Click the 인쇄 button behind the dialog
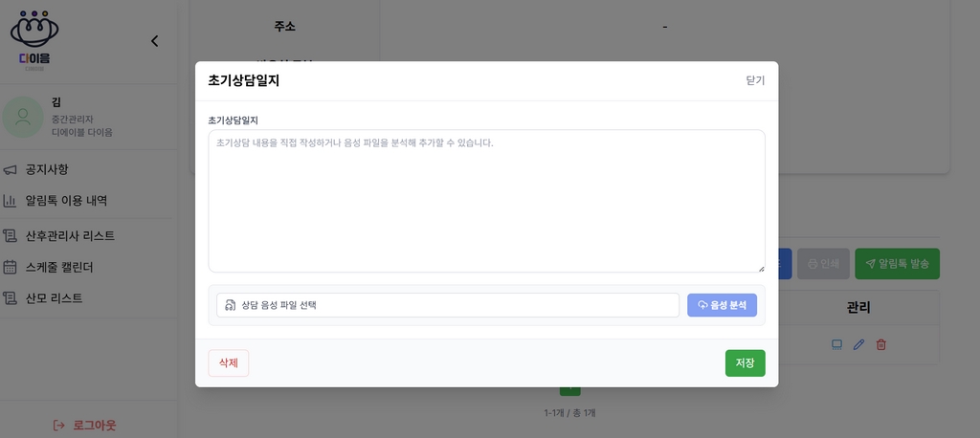 pos(823,264)
